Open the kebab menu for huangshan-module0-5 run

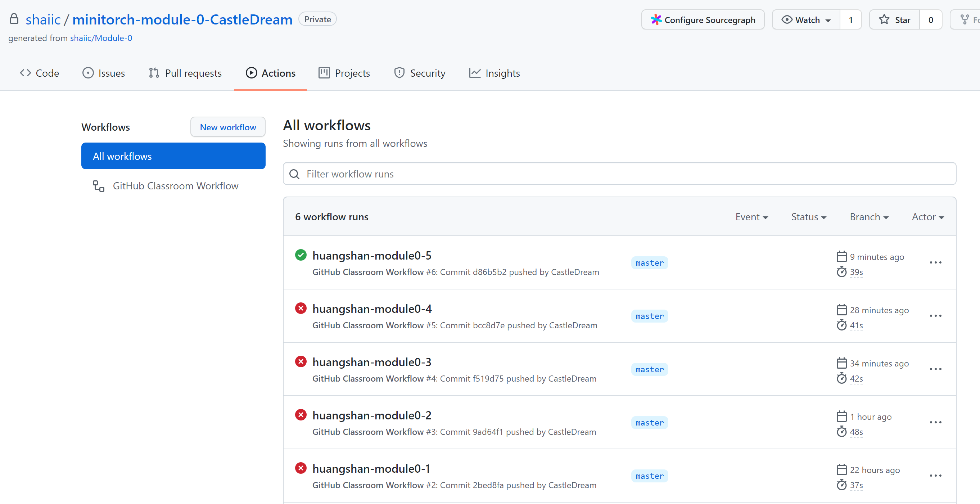[x=936, y=262]
